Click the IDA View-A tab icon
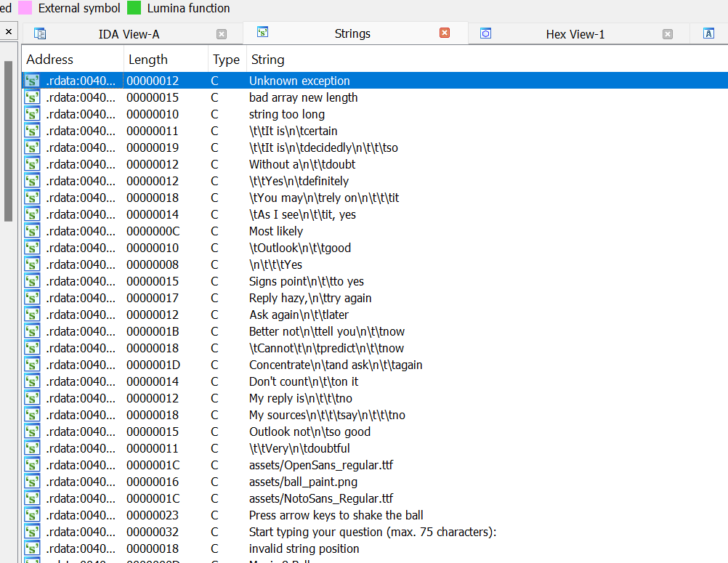The width and height of the screenshot is (728, 563). 40,33
